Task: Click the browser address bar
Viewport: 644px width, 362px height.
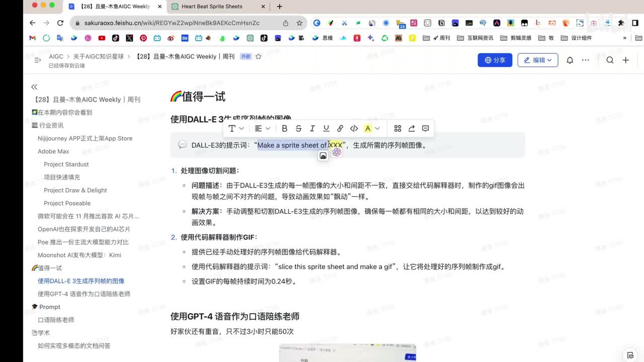Action: coord(171,23)
